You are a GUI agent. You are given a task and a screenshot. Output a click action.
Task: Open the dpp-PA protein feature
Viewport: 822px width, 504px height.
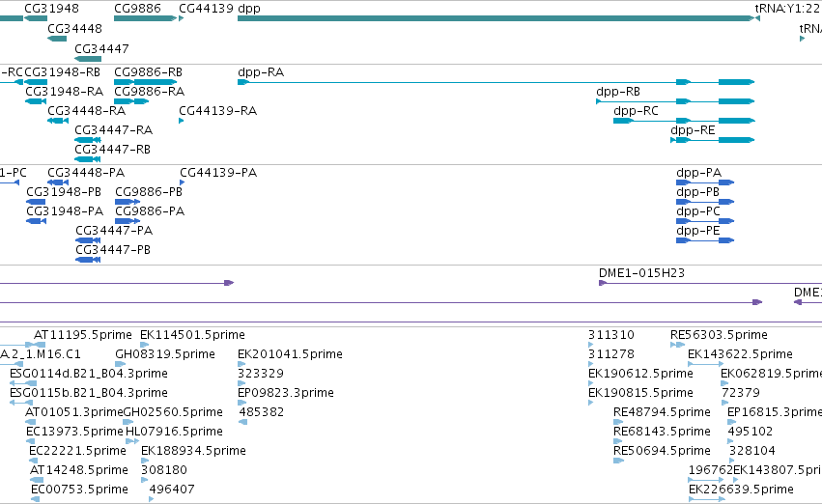coord(705,182)
